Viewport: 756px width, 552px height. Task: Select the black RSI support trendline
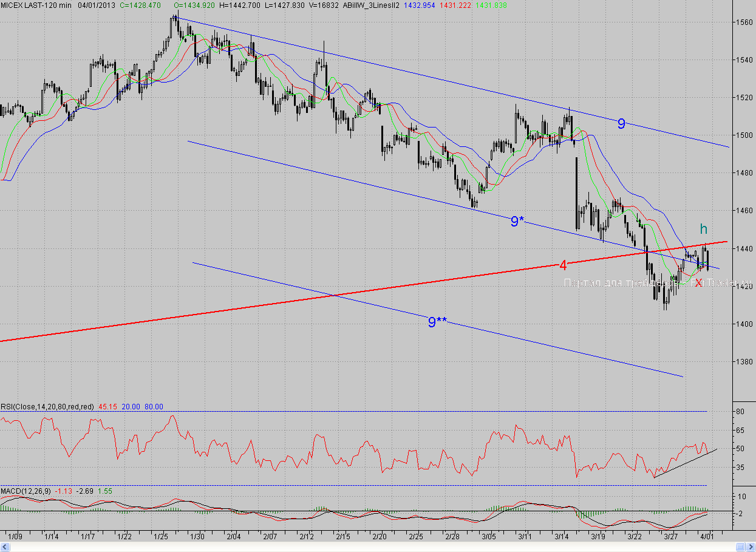click(686, 463)
